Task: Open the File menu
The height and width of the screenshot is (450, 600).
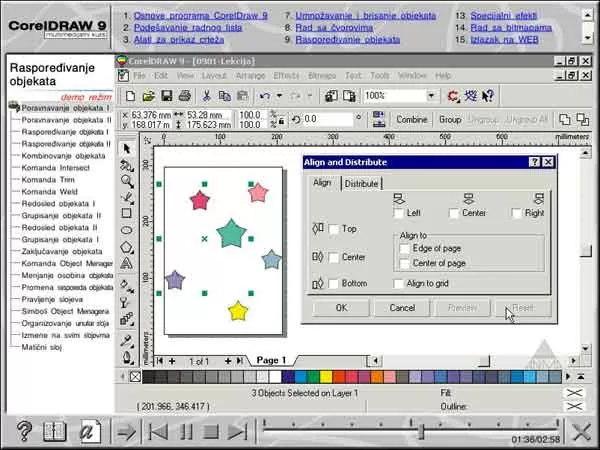Action: (139, 76)
